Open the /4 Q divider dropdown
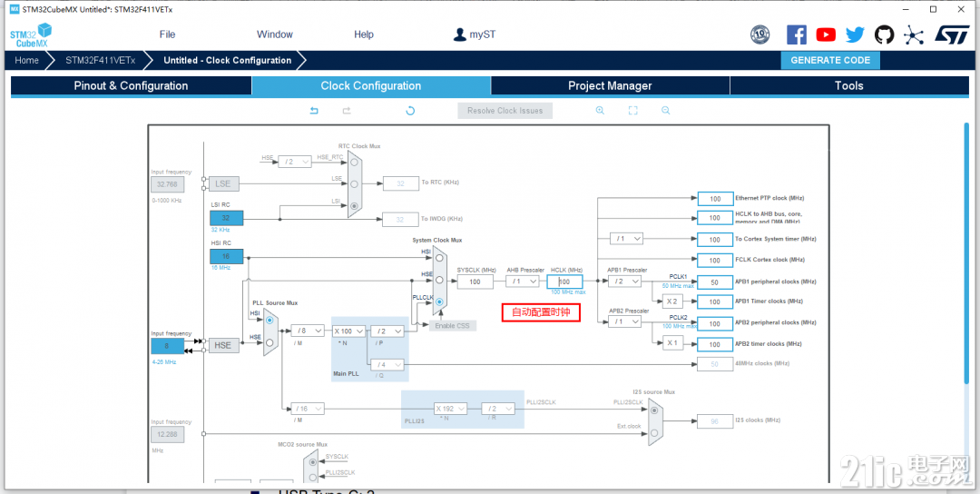This screenshot has width=980, height=494. click(387, 364)
